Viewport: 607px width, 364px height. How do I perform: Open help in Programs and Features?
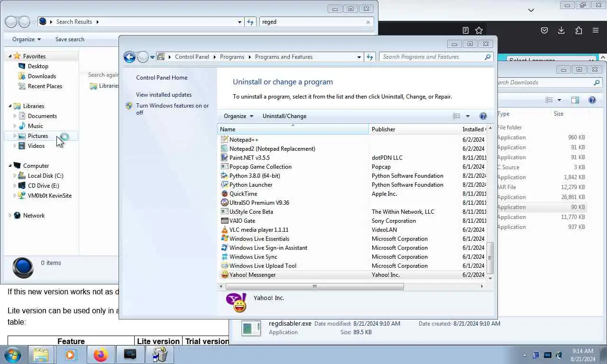(x=483, y=116)
